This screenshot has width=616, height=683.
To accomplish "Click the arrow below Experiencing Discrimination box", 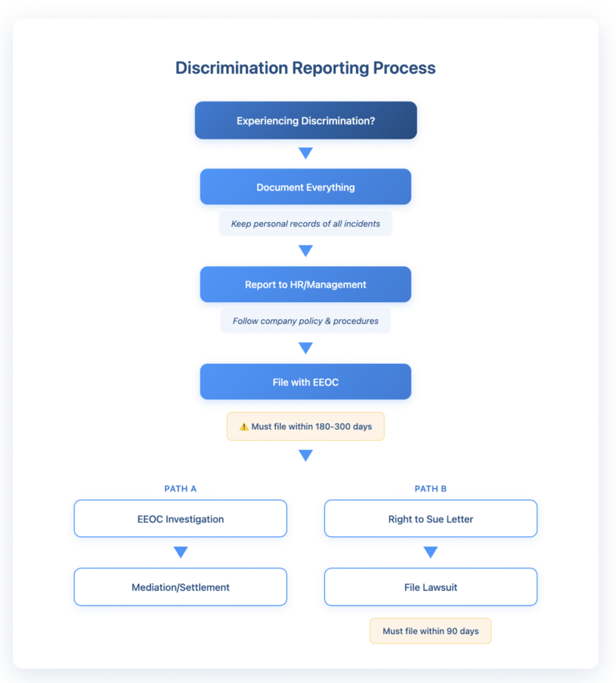I will click(306, 153).
